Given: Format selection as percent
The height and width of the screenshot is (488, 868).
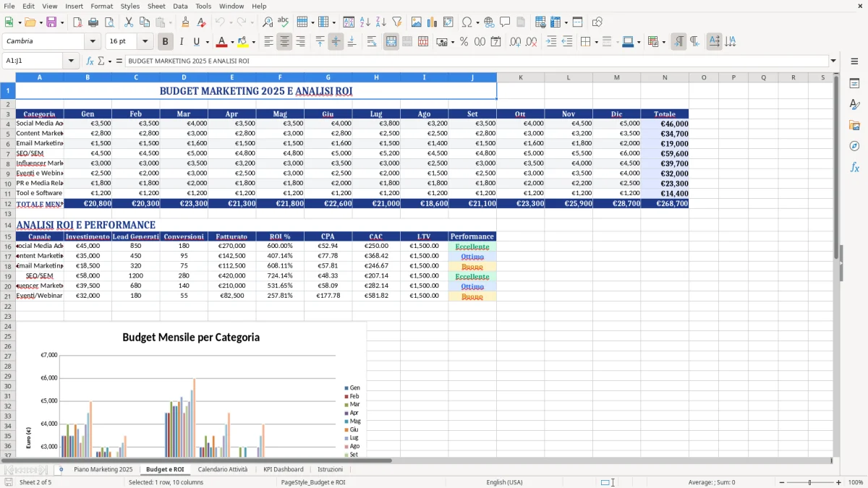Looking at the screenshot, I should point(463,41).
